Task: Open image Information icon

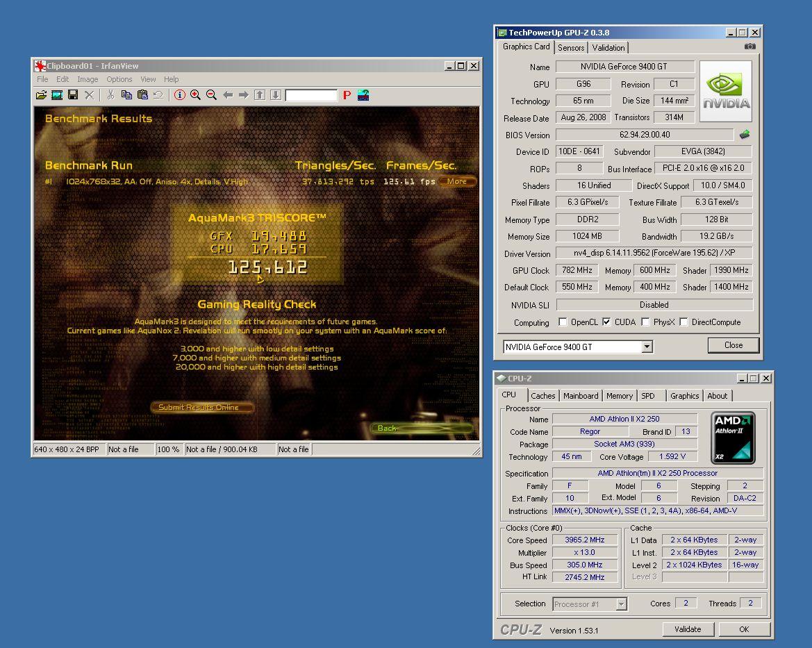Action: (x=180, y=94)
